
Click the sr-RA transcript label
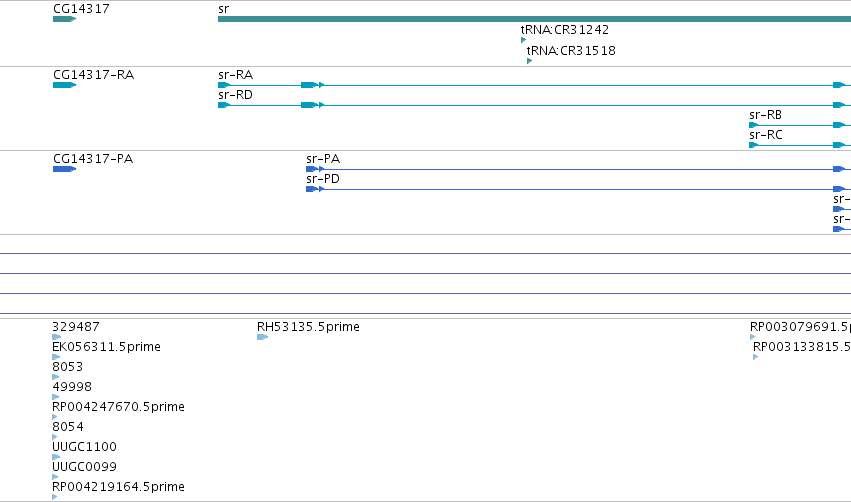tap(236, 74)
